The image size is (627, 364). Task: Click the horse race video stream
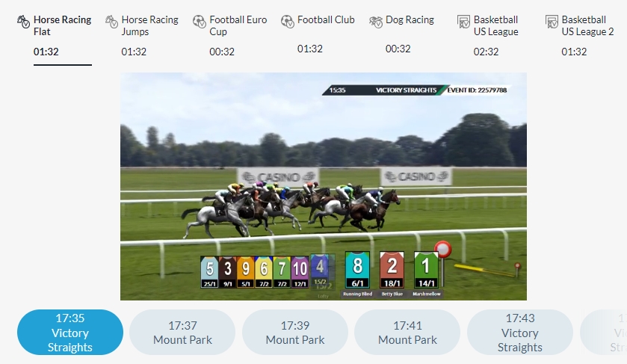(x=324, y=186)
